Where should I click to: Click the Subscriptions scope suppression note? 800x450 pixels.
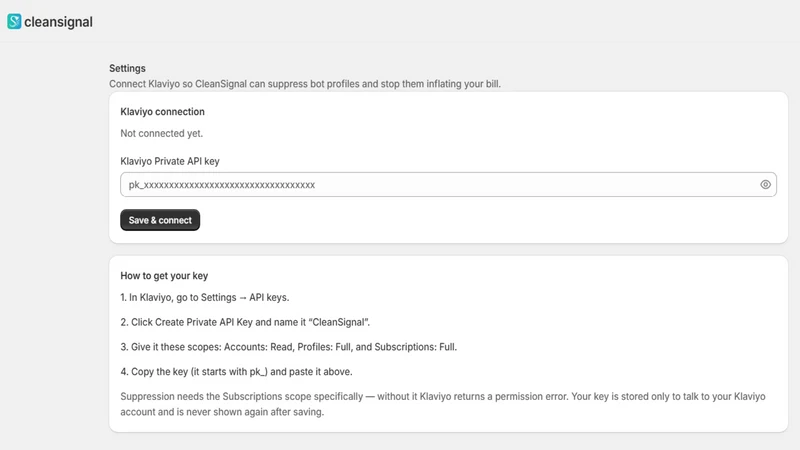[442, 404]
